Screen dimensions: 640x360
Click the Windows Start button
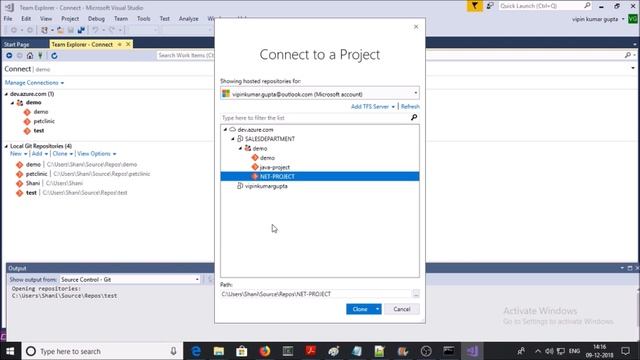pos(10,351)
